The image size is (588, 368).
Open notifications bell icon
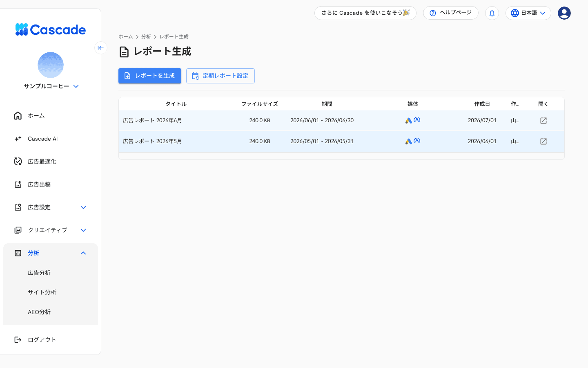(492, 13)
